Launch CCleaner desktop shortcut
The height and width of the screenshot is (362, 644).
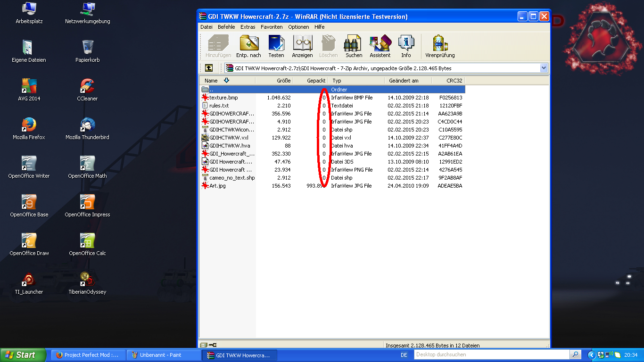[88, 90]
